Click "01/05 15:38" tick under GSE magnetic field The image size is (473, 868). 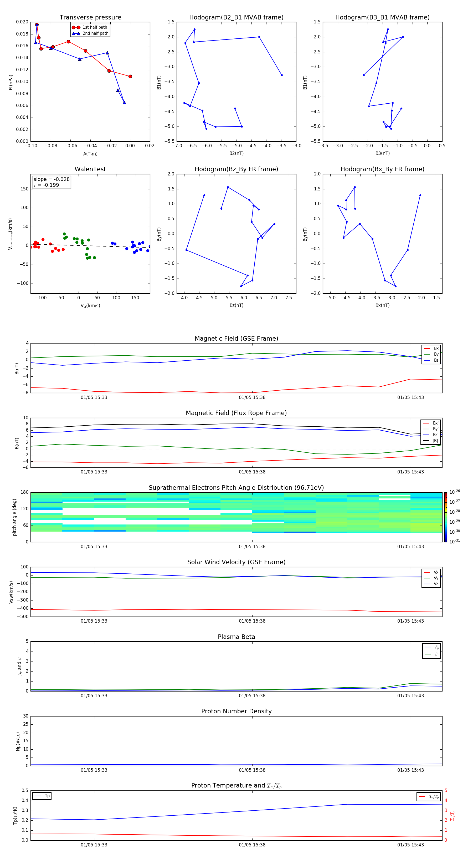252,398
